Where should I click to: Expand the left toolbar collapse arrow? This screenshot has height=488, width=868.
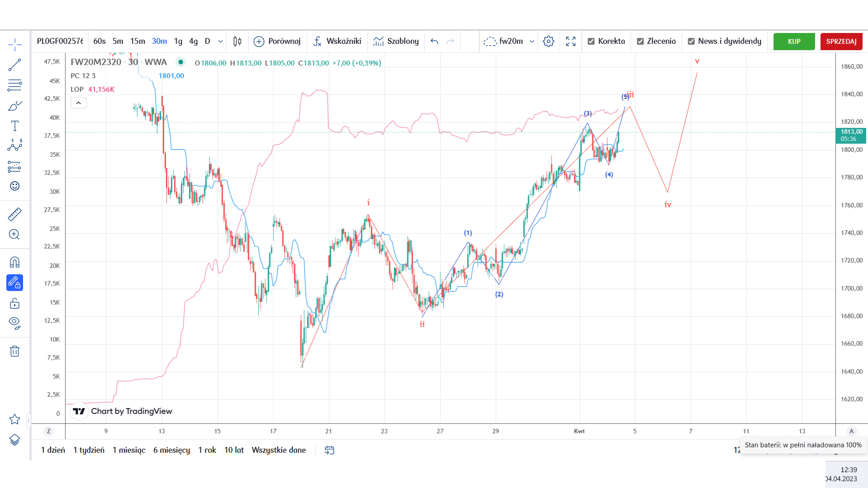tap(28, 421)
